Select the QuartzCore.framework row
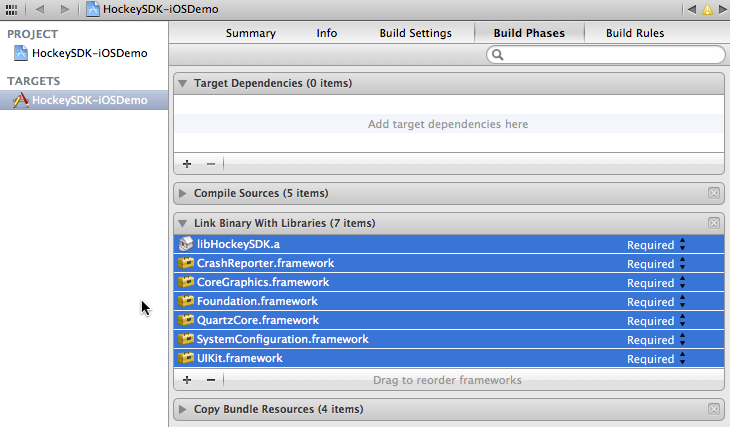This screenshot has height=427, width=730. pyautogui.click(x=400, y=321)
